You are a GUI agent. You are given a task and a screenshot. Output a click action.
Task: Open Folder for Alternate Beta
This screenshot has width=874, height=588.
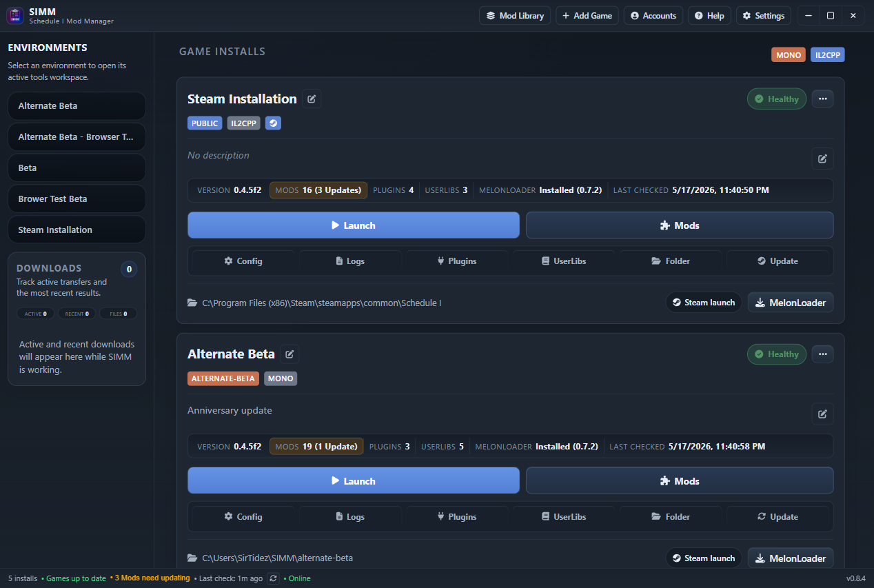[671, 516]
